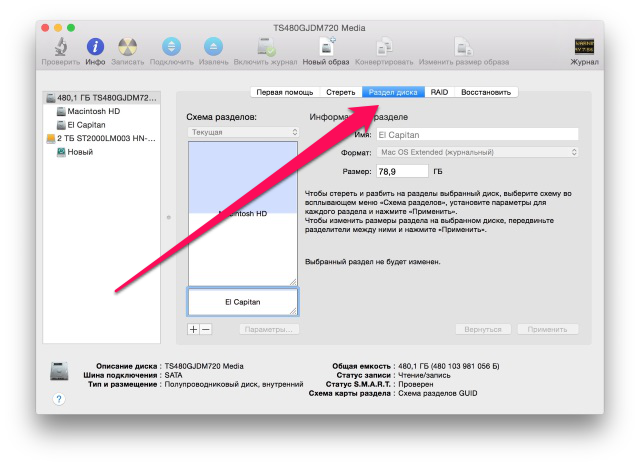Viewport: 640px width, 466px height.
Task: Switch to the Первая помощь tab
Action: pyautogui.click(x=285, y=92)
